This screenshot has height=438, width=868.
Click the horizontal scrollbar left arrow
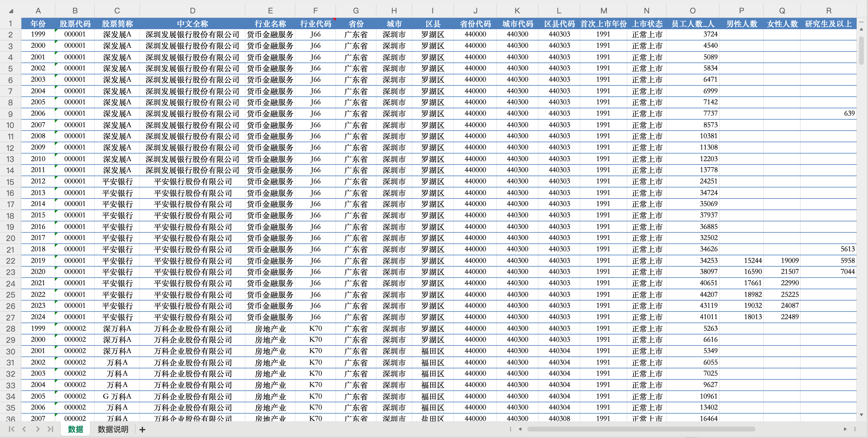click(520, 429)
